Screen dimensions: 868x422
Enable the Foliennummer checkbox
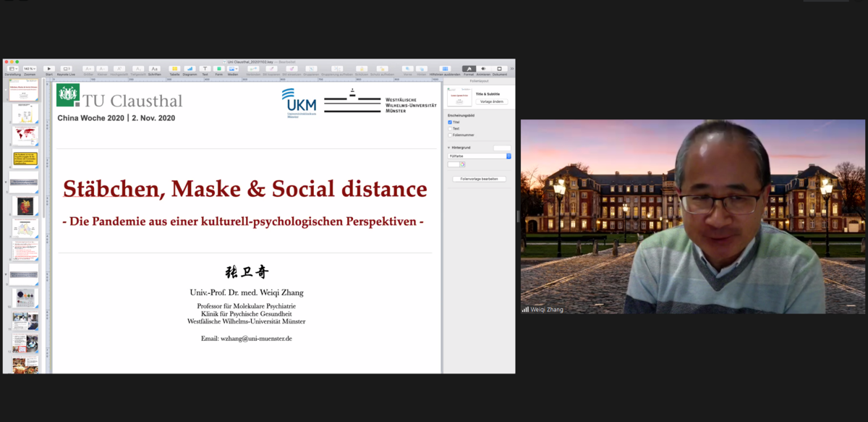coord(450,135)
